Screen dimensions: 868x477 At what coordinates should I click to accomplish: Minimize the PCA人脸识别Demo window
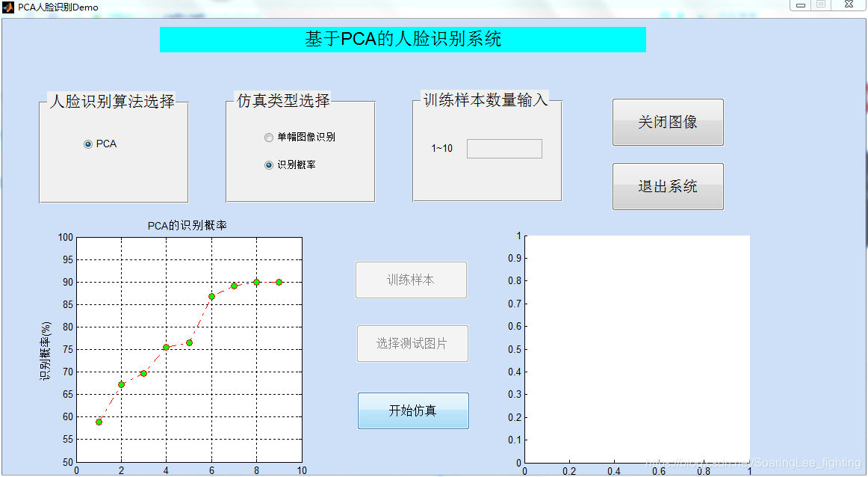(801, 4)
